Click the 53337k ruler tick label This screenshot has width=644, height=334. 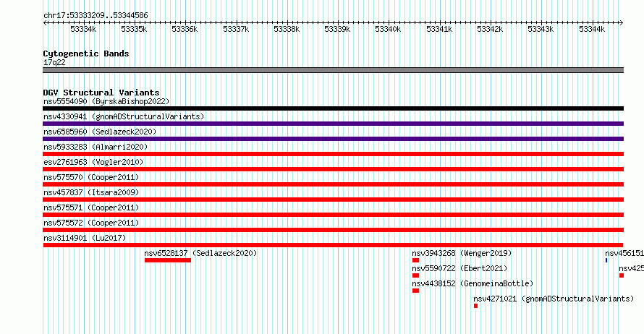tap(236, 29)
